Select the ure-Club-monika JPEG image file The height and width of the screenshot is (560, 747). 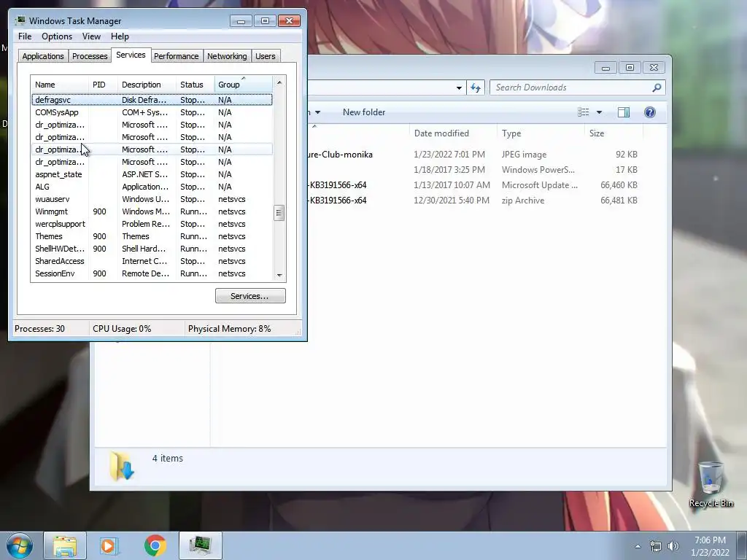click(x=473, y=155)
